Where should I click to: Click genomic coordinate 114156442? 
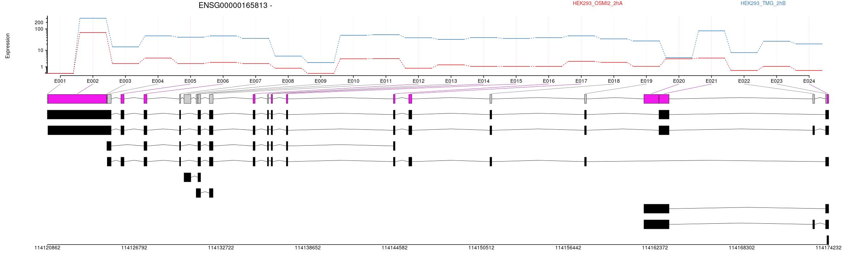(x=568, y=248)
